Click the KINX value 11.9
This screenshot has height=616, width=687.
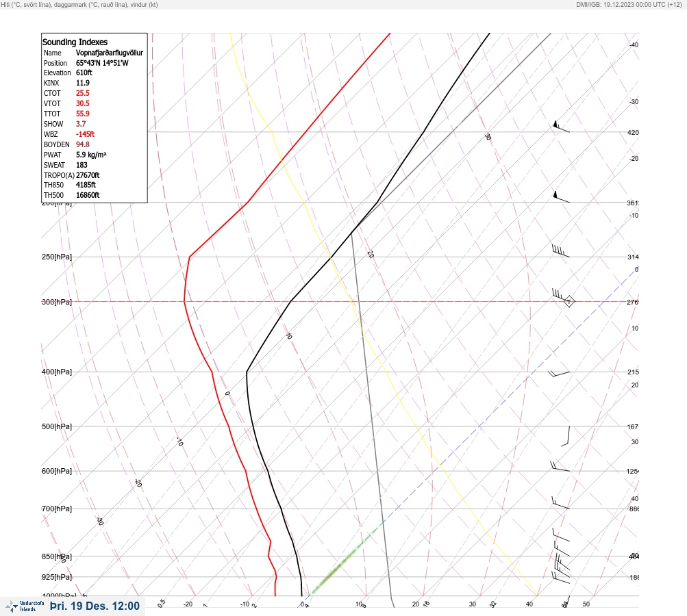coord(83,83)
